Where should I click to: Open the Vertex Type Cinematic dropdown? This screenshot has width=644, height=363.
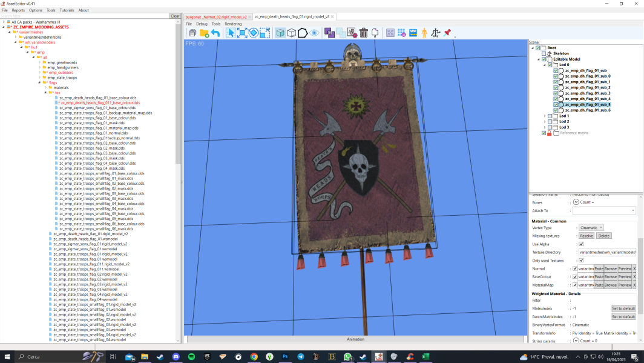[591, 228]
